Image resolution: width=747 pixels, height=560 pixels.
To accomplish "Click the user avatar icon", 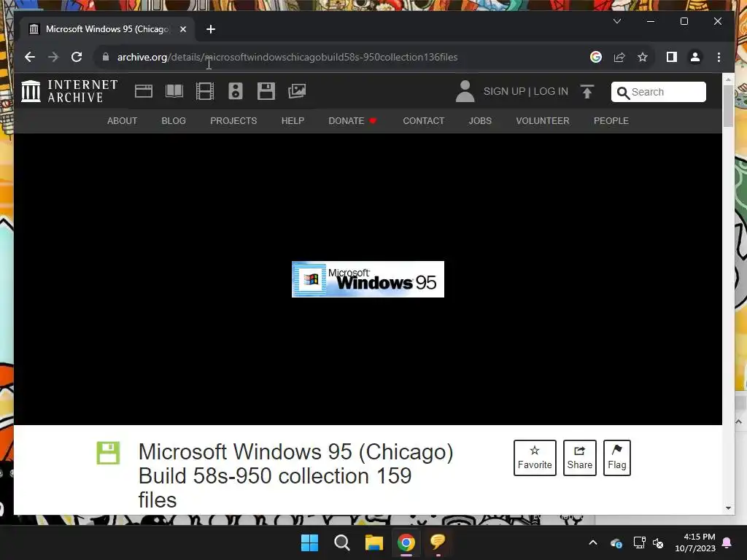I will pyautogui.click(x=465, y=91).
